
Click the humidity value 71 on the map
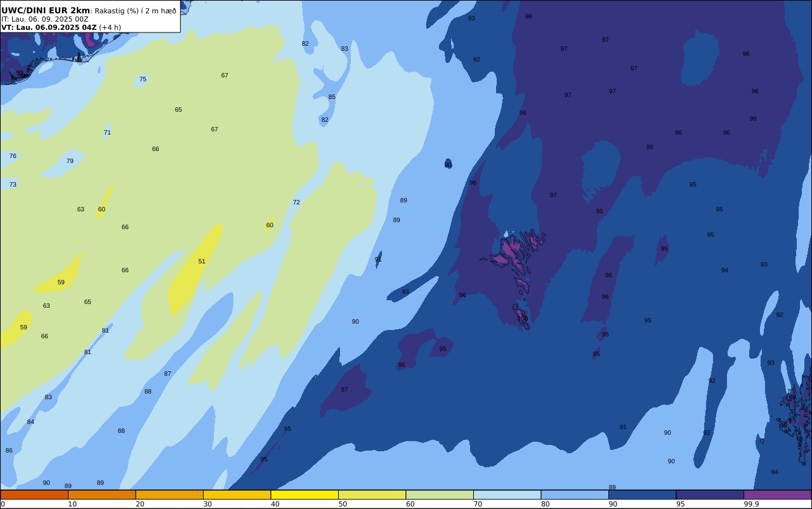coord(107,133)
